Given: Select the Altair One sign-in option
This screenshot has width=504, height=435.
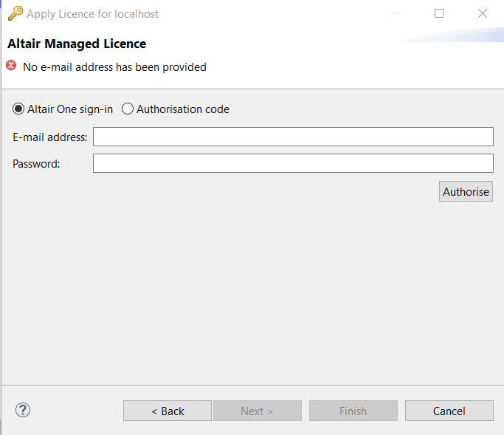Looking at the screenshot, I should pyautogui.click(x=63, y=109).
